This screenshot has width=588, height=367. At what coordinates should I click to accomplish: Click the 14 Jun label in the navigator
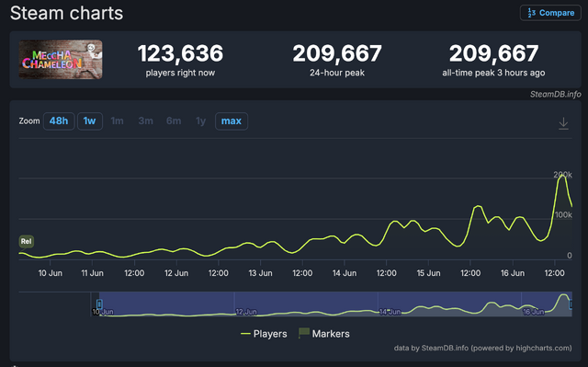click(x=390, y=312)
